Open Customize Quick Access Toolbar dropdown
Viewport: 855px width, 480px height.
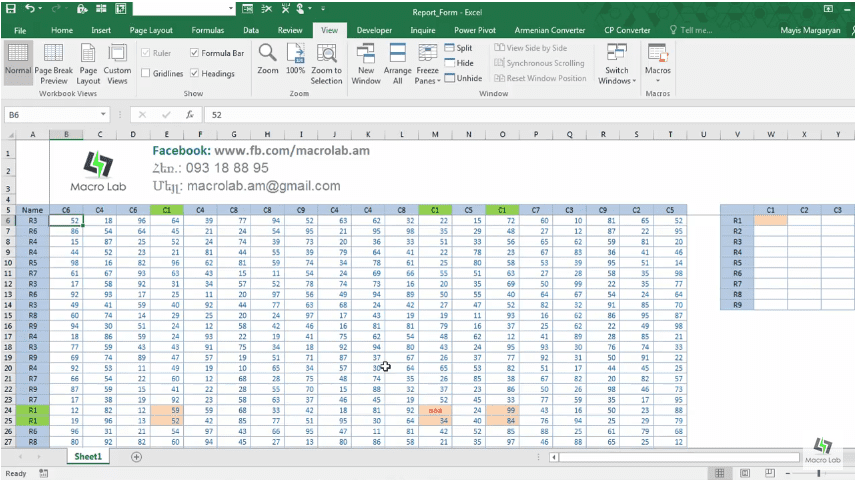[x=323, y=9]
